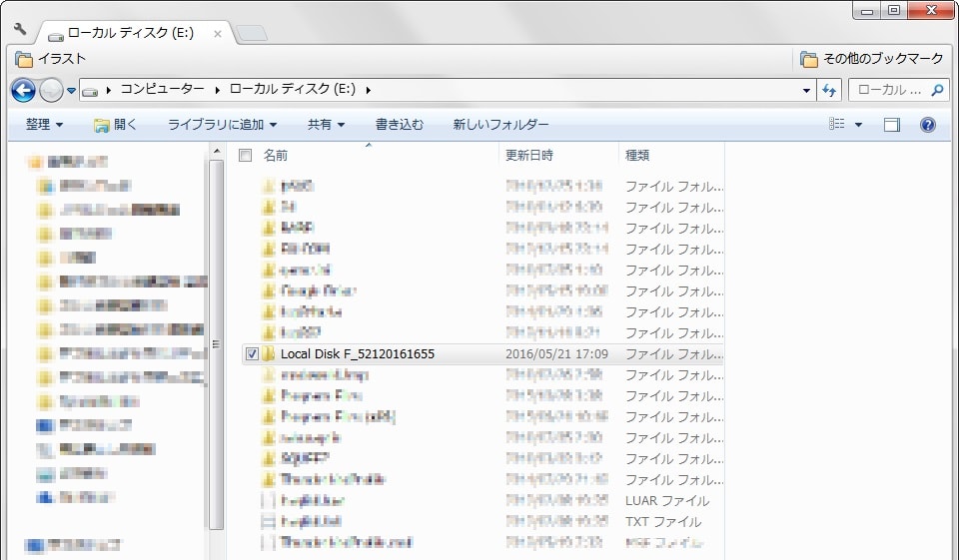
Task: Click the wrench icon in title bar
Action: coord(20,30)
